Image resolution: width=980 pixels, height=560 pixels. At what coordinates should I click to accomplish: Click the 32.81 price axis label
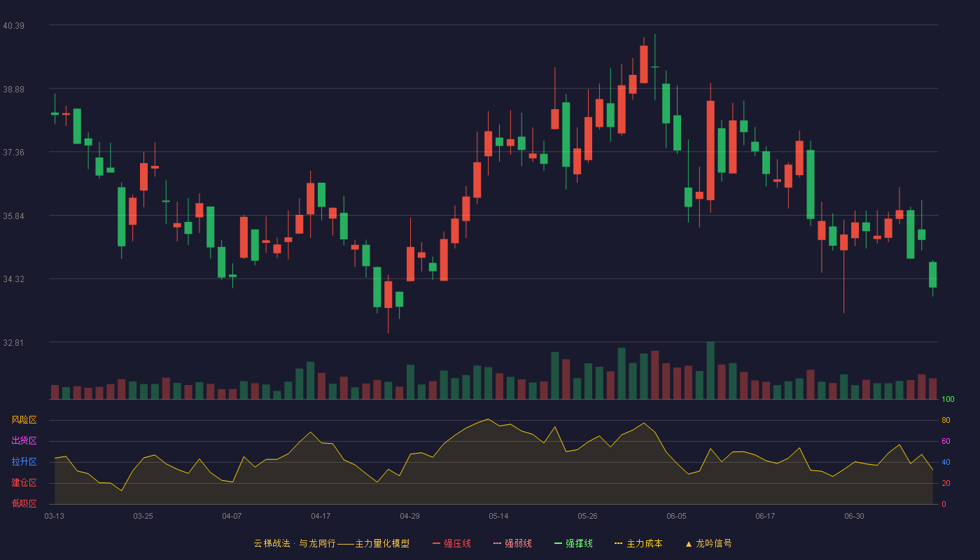[x=13, y=342]
